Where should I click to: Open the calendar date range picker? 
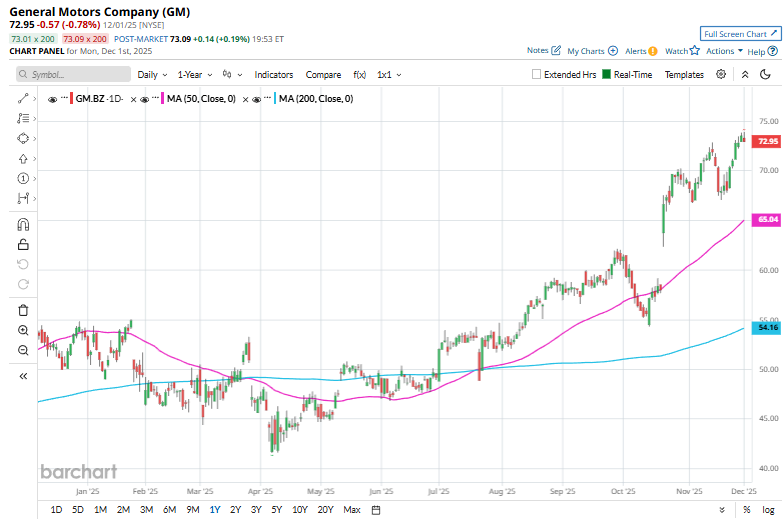point(375,510)
